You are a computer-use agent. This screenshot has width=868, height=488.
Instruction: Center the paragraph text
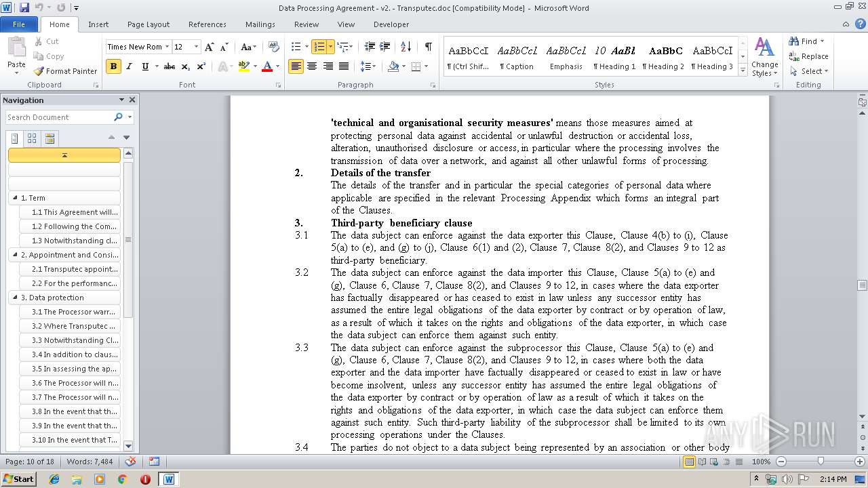[312, 66]
